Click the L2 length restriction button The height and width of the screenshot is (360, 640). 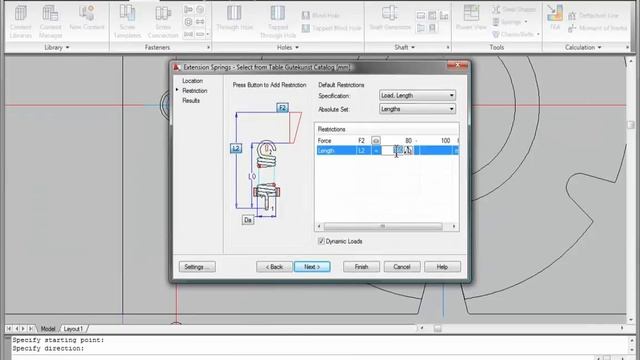236,148
